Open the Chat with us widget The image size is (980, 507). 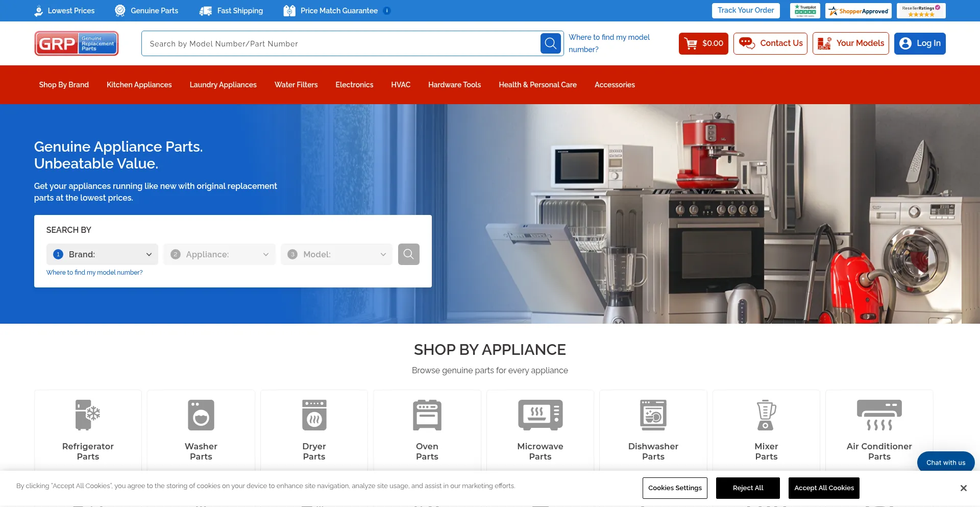pyautogui.click(x=945, y=463)
